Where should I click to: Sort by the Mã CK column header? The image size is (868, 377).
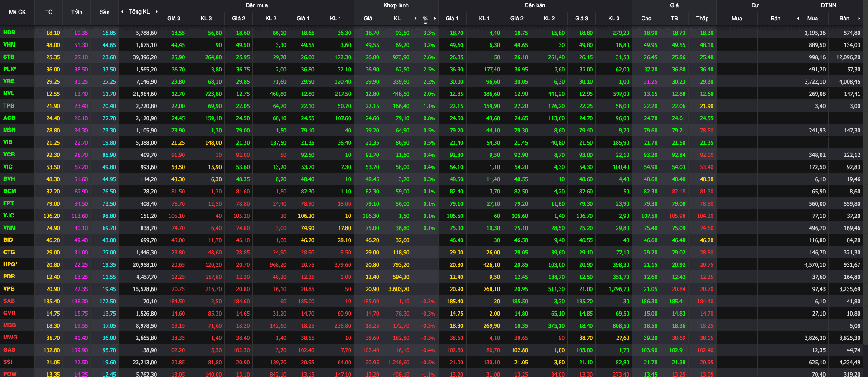point(17,12)
